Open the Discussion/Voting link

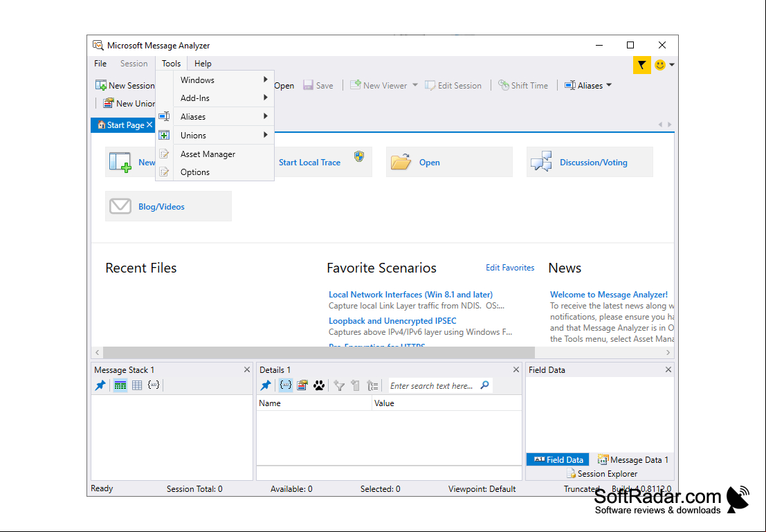click(x=594, y=162)
